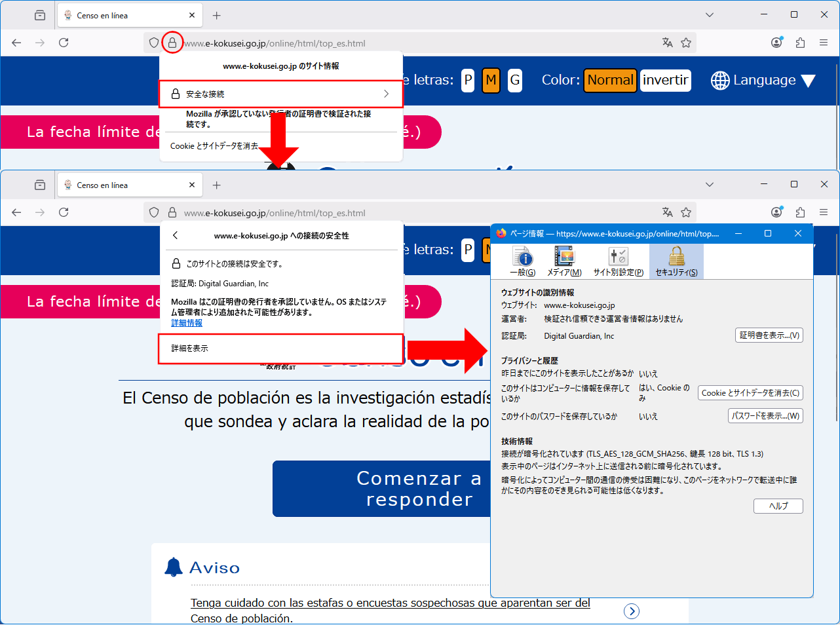
Task: Open the メディア icon tab in the page info dialog
Action: (x=564, y=261)
